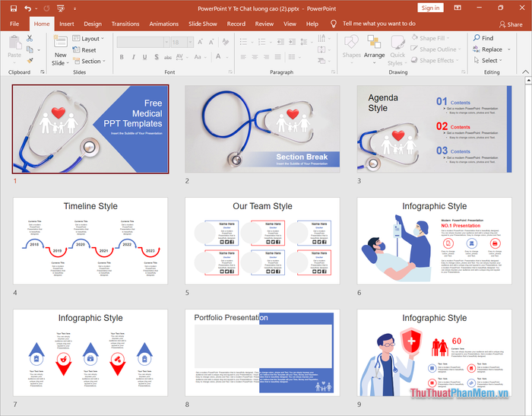Click the Increase List Level icon
This screenshot has height=416, width=532.
(292, 42)
